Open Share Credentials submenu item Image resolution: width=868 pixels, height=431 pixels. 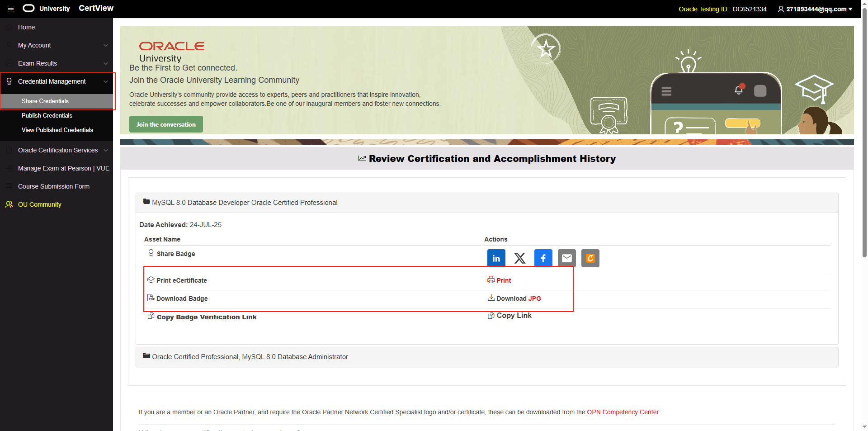click(x=57, y=101)
